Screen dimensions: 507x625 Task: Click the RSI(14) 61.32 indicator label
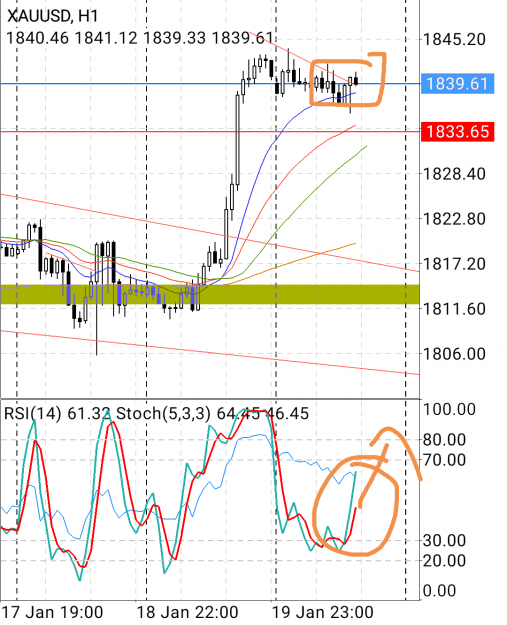[57, 413]
